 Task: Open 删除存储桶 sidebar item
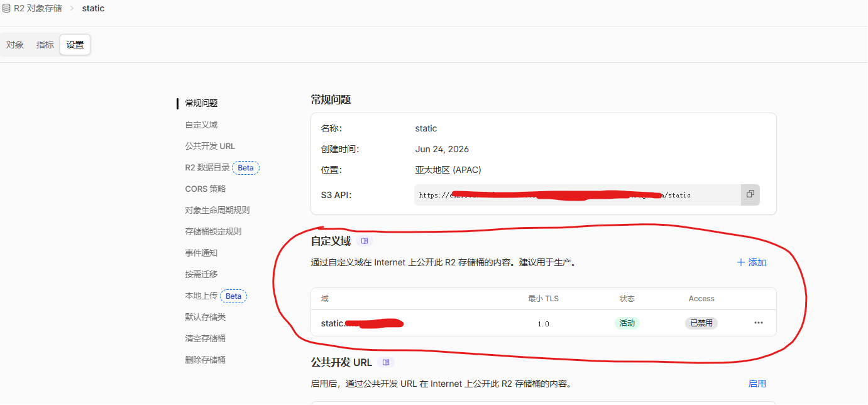[205, 360]
